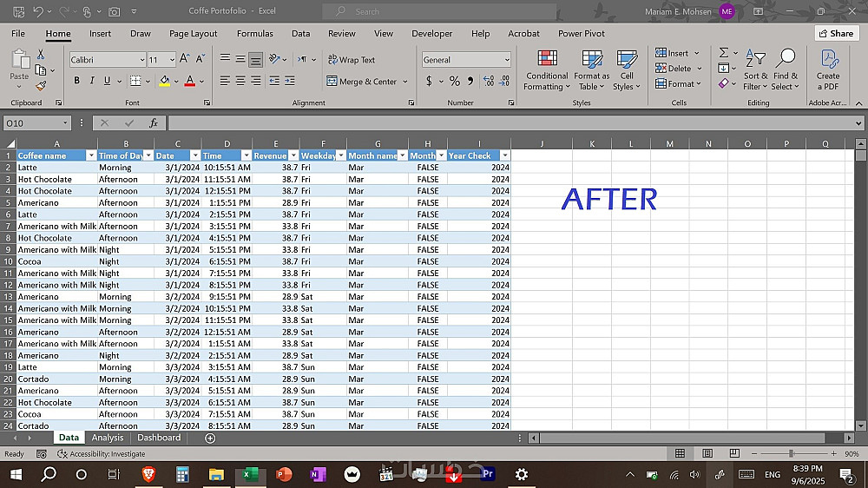
Task: Align text to the right
Action: click(256, 81)
